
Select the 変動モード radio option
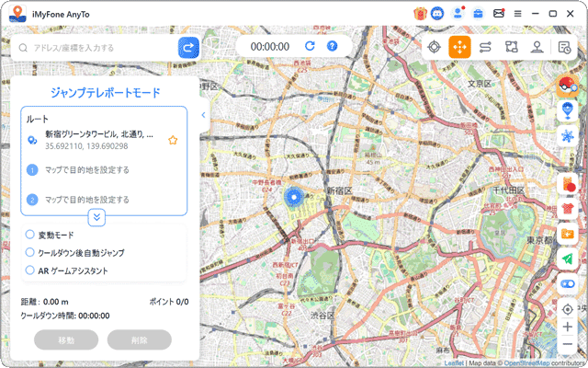point(29,235)
